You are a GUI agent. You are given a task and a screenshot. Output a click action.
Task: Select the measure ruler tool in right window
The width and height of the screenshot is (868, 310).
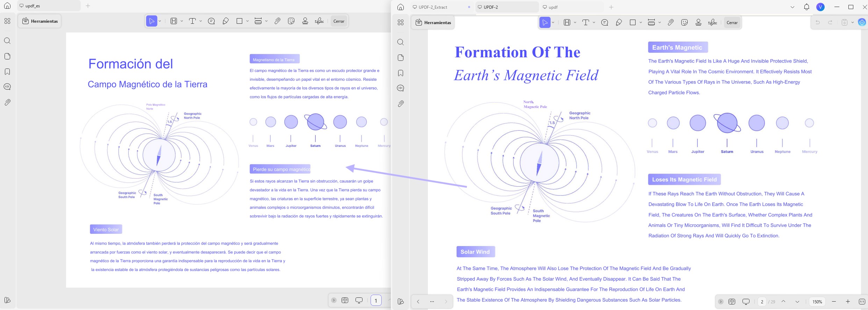pyautogui.click(x=651, y=23)
